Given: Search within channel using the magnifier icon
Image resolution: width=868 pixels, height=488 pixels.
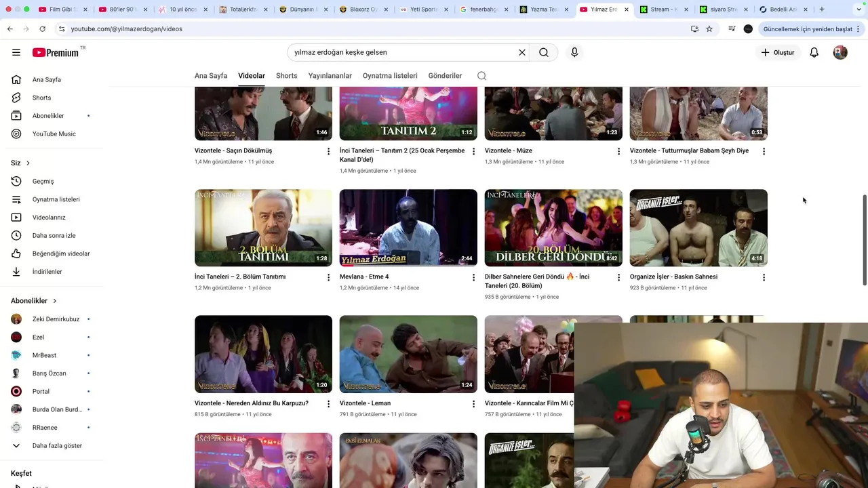Looking at the screenshot, I should pyautogui.click(x=481, y=76).
